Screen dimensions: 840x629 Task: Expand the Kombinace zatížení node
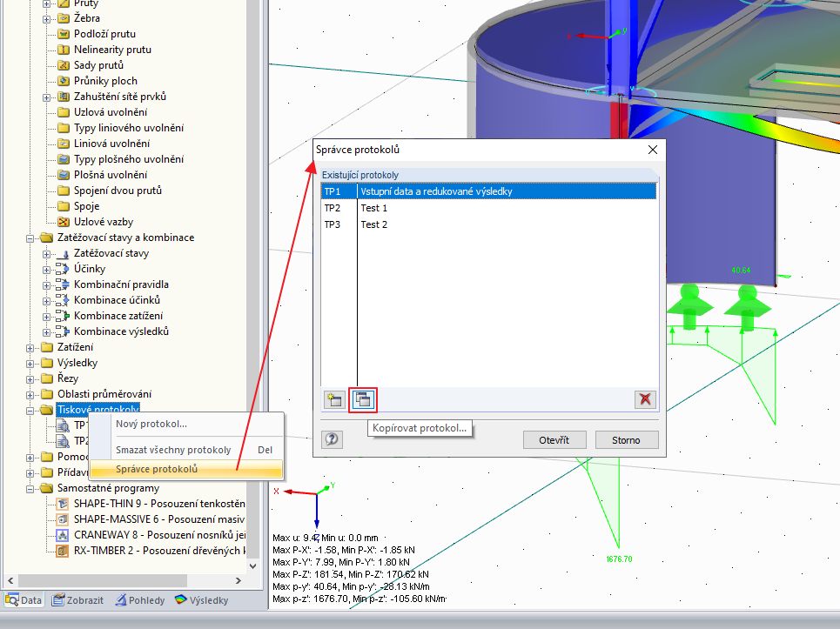click(x=47, y=317)
